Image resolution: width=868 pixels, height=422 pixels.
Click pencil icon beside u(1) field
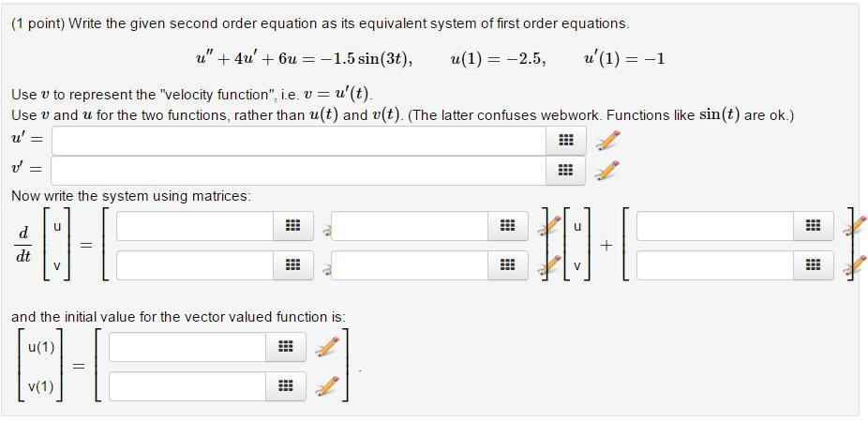pyautogui.click(x=327, y=347)
